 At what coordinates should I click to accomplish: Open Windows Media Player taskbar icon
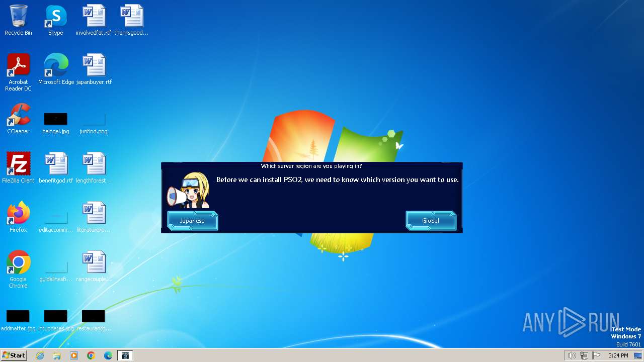tap(74, 355)
